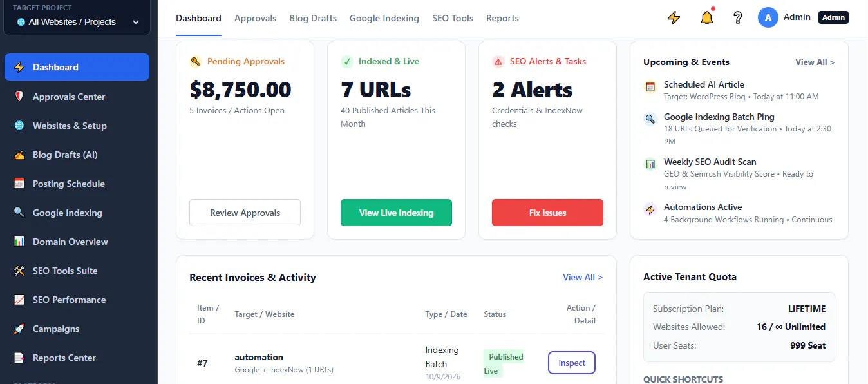Click the Type / Date column header
The image size is (868, 384).
click(446, 314)
